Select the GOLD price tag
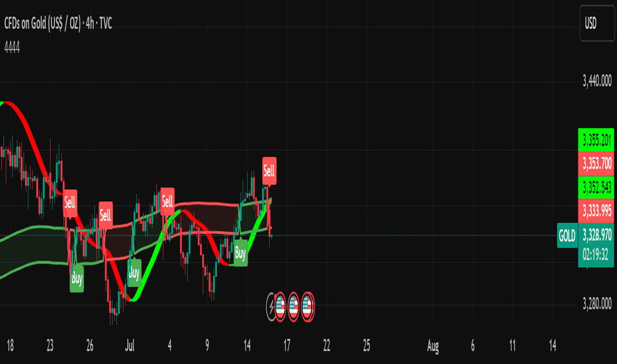 (567, 236)
